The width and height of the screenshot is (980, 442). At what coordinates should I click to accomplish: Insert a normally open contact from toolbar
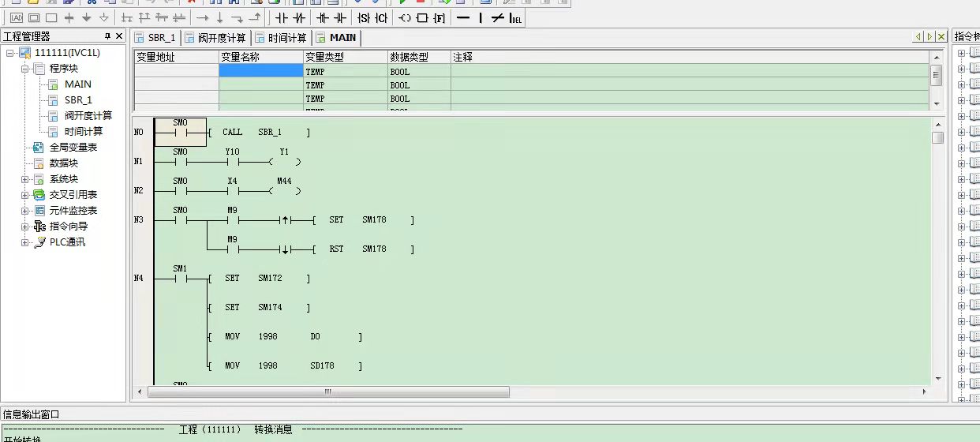(281, 17)
